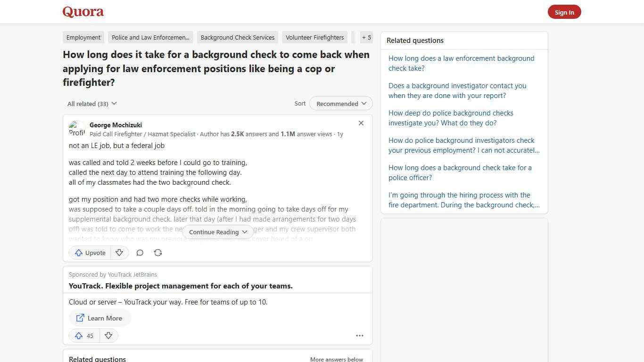Upvote George Mochizuki's answer
644x362 pixels.
click(89, 253)
